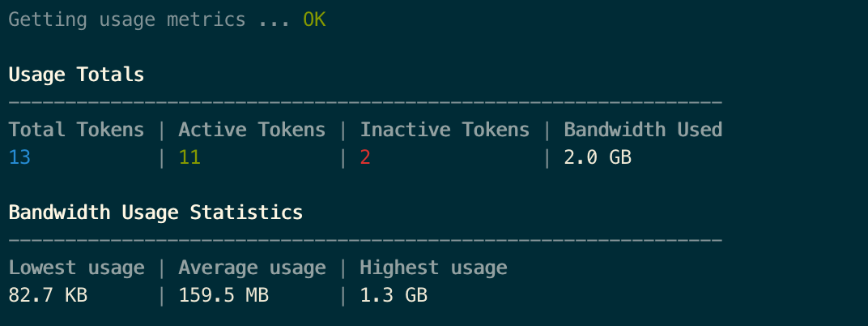This screenshot has height=326, width=868.
Task: Click the Total Tokens column header
Action: 76,130
